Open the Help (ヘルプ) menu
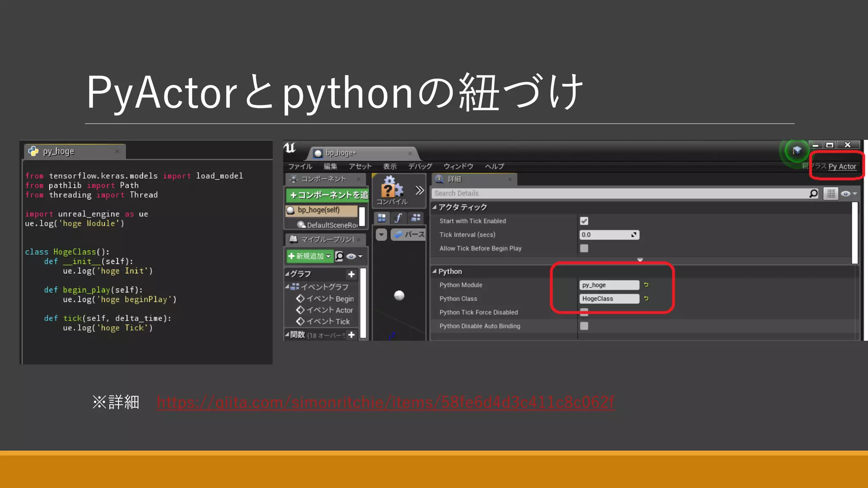This screenshot has height=488, width=868. 495,166
